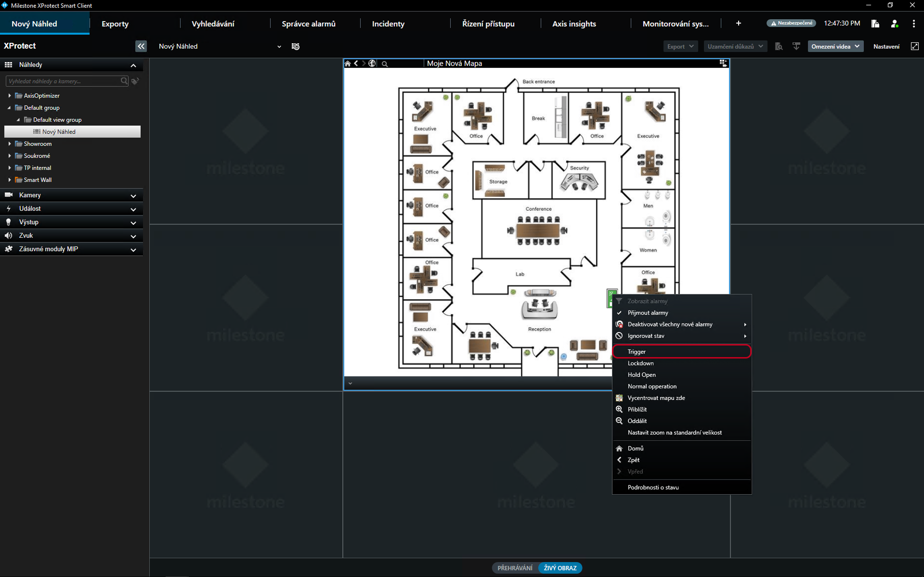Expand the Výstup section
924x577 pixels.
[133, 223]
